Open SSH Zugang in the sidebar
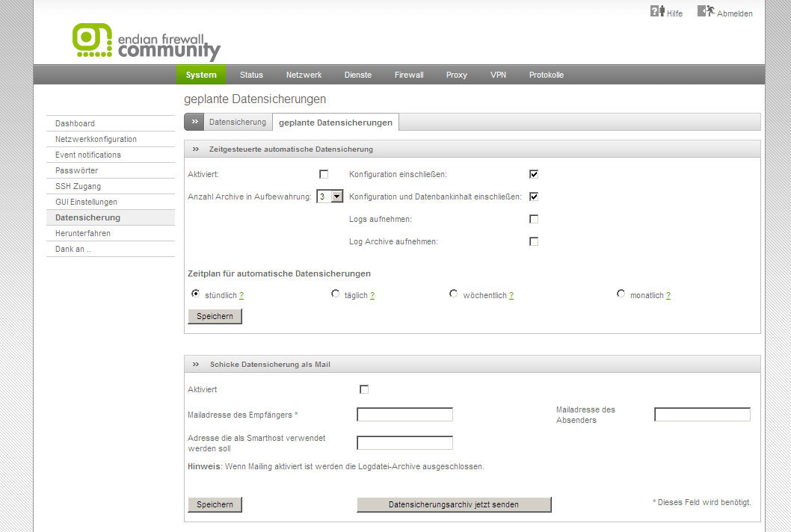The height and width of the screenshot is (532, 791). (x=78, y=186)
